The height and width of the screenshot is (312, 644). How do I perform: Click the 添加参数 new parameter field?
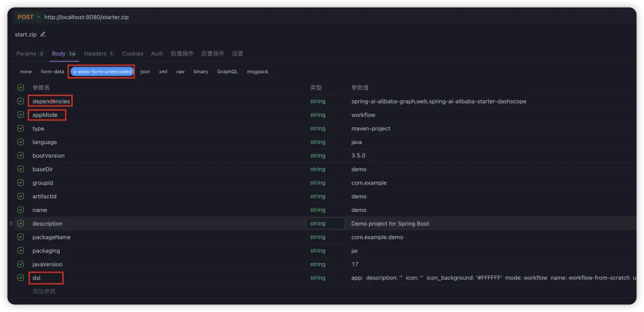point(44,291)
